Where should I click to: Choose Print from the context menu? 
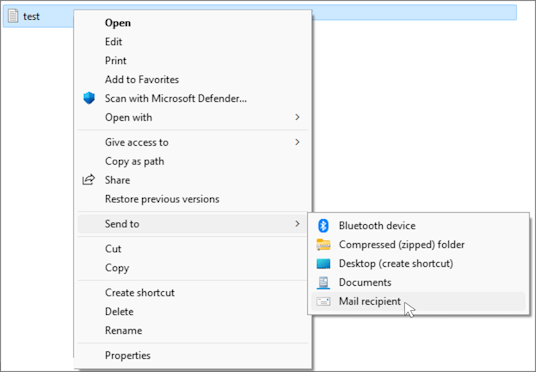click(193, 61)
